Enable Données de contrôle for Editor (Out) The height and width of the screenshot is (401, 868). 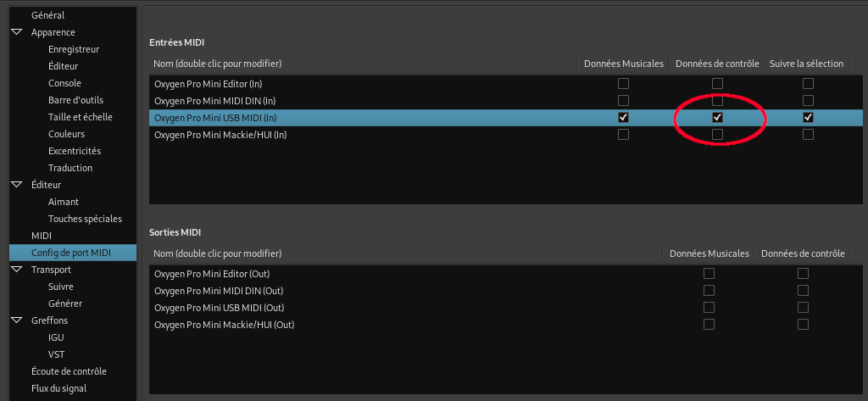[x=803, y=274]
